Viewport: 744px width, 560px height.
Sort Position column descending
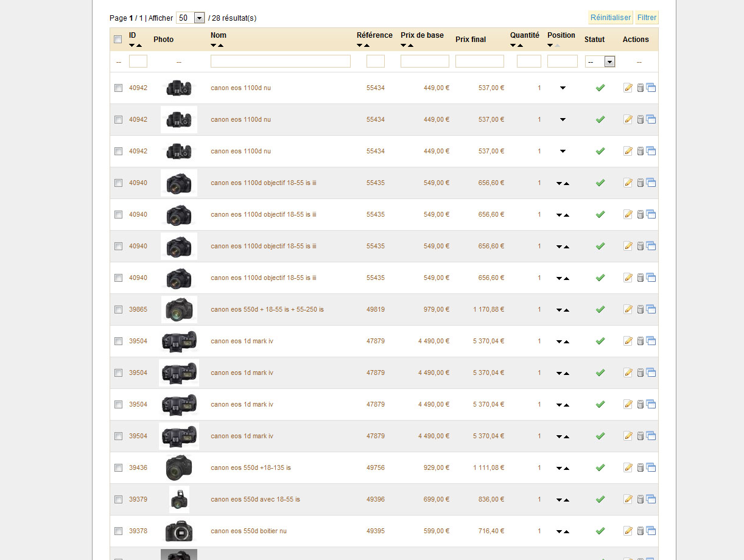pyautogui.click(x=550, y=46)
